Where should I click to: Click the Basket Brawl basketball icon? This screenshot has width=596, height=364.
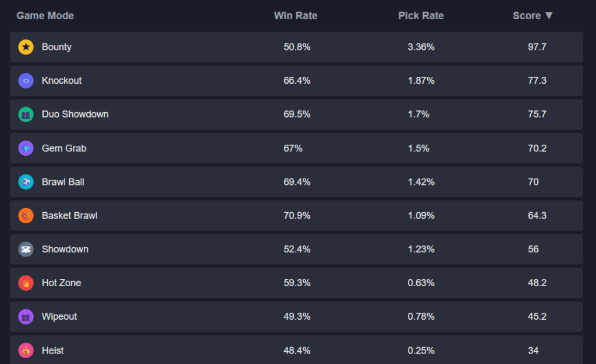26,216
